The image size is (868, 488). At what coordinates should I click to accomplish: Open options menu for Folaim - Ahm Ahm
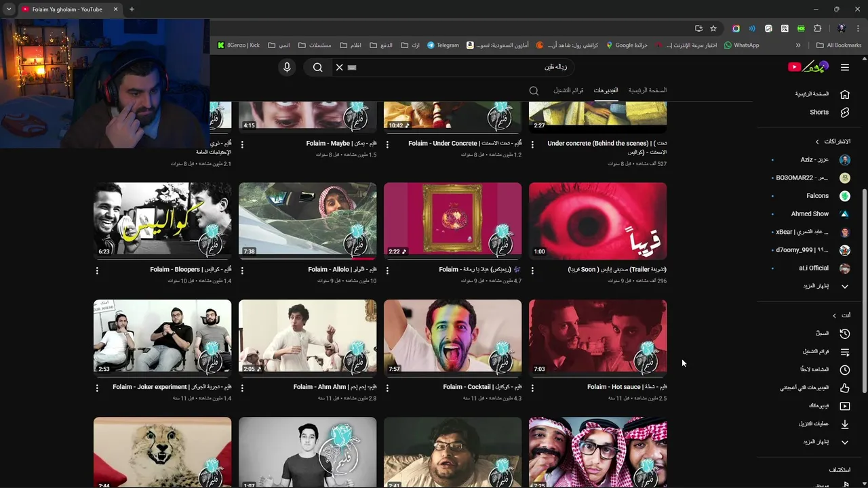point(242,388)
